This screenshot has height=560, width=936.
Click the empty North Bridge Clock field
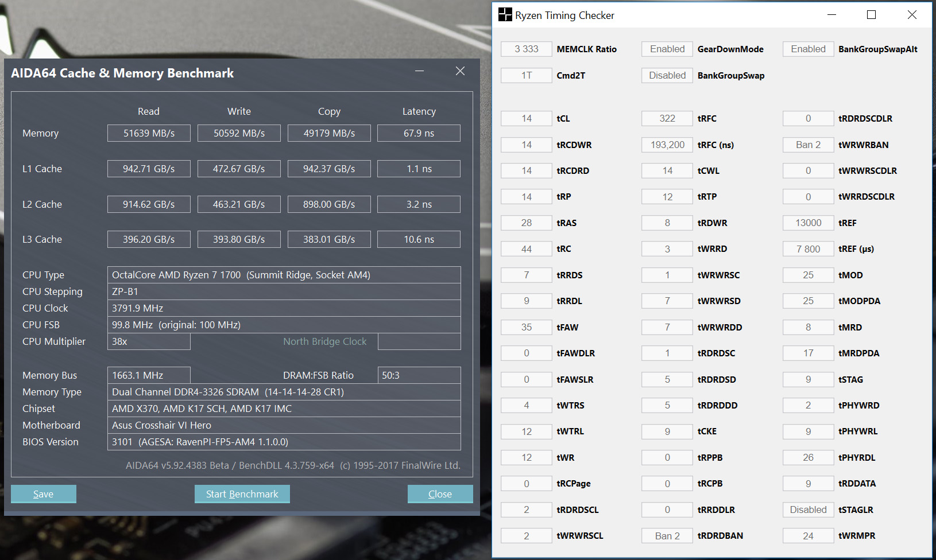coord(419,341)
